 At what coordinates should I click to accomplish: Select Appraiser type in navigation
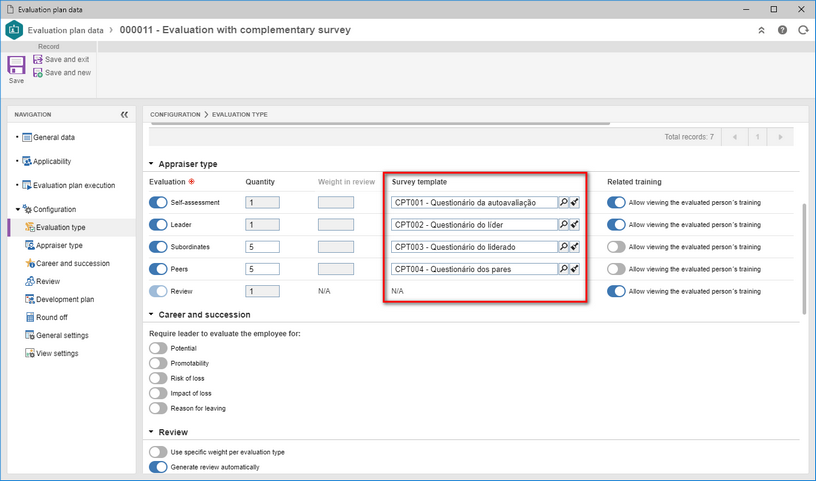(x=54, y=245)
